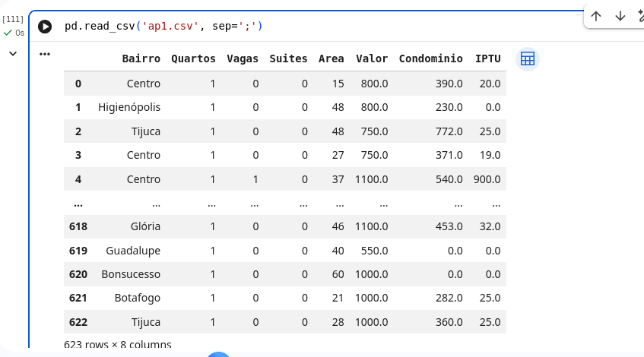This screenshot has height=357, width=644.
Task: Click the Area value 37
Action: click(x=338, y=179)
